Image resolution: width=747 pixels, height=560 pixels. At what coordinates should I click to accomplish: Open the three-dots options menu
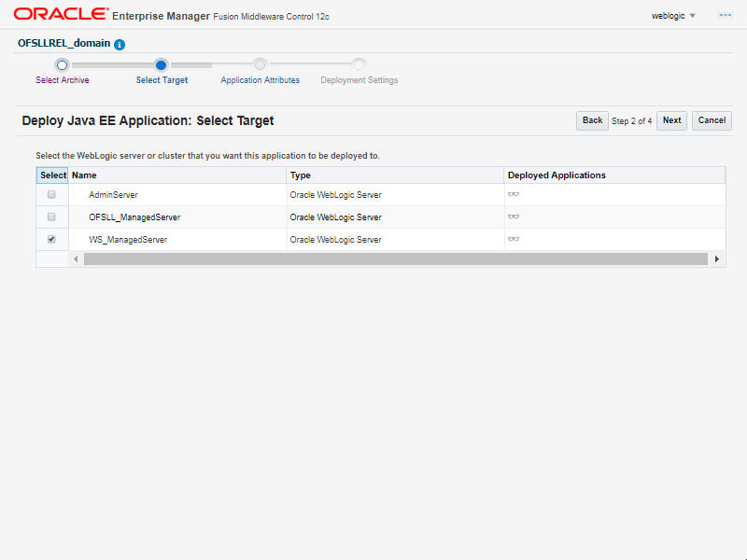(x=726, y=15)
